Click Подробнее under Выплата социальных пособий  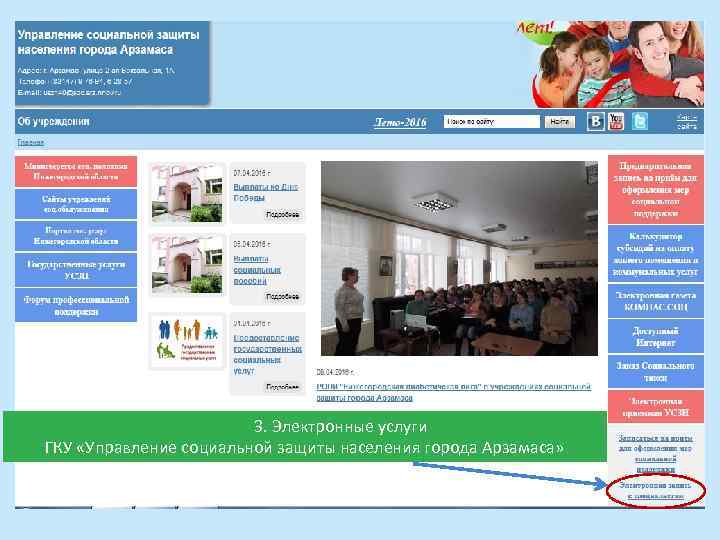pos(282,297)
